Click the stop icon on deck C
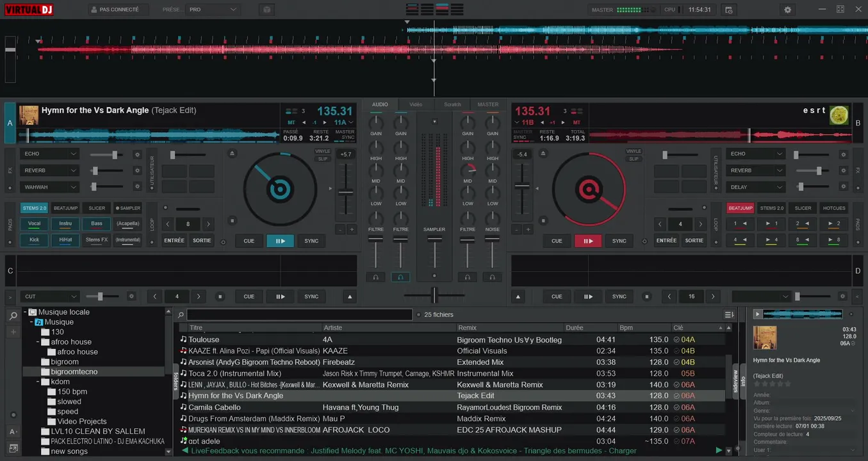 (220, 296)
